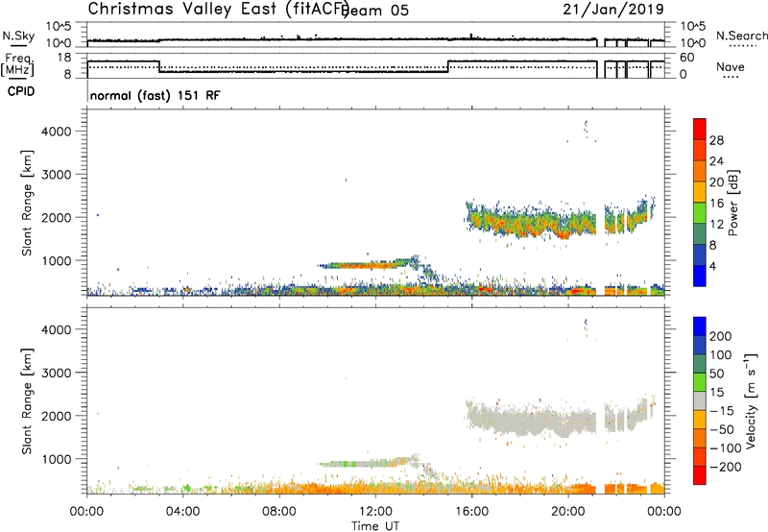Click the frequency step-up line near 15:00 UT

pyautogui.click(x=448, y=66)
